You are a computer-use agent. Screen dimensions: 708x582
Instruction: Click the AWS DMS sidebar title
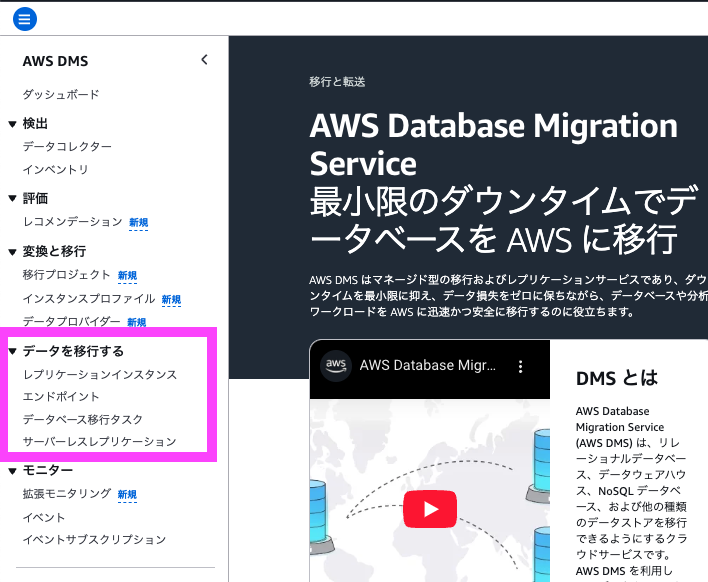56,61
